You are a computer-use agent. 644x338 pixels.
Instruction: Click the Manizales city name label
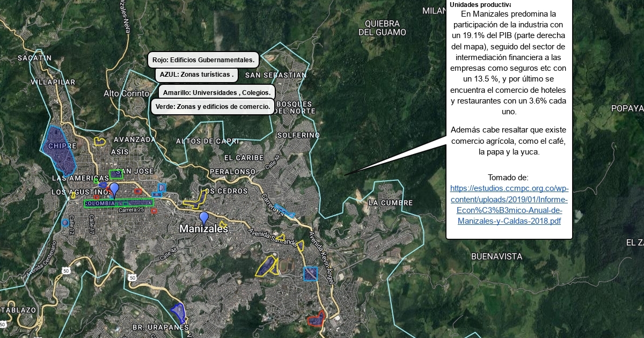pos(204,229)
